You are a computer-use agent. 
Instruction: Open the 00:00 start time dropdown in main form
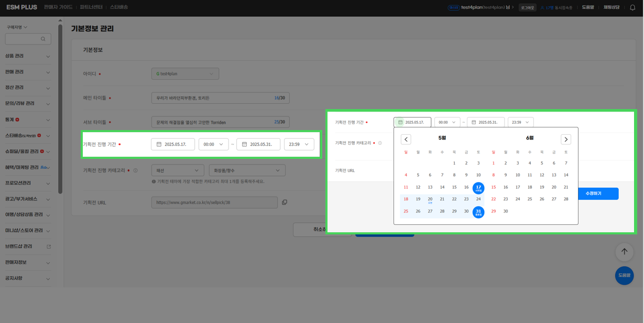click(213, 144)
